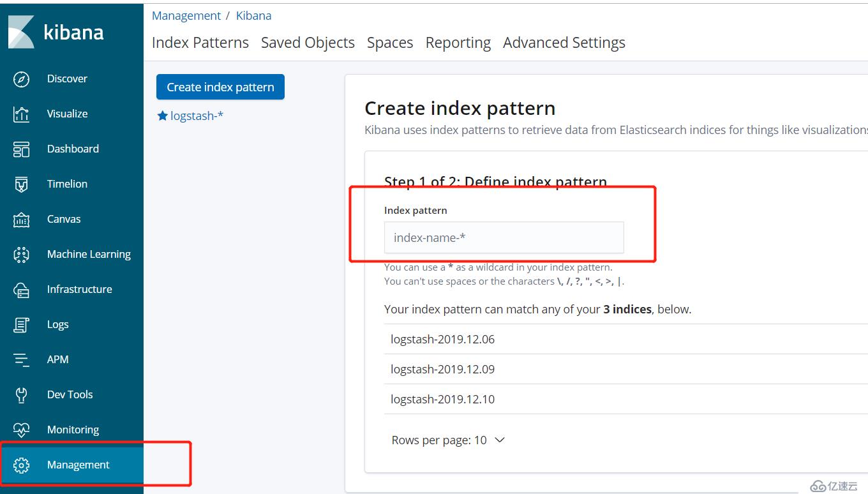Screen dimensions: 868x494
Task: Expand the Rows per page dropdown
Action: point(448,440)
